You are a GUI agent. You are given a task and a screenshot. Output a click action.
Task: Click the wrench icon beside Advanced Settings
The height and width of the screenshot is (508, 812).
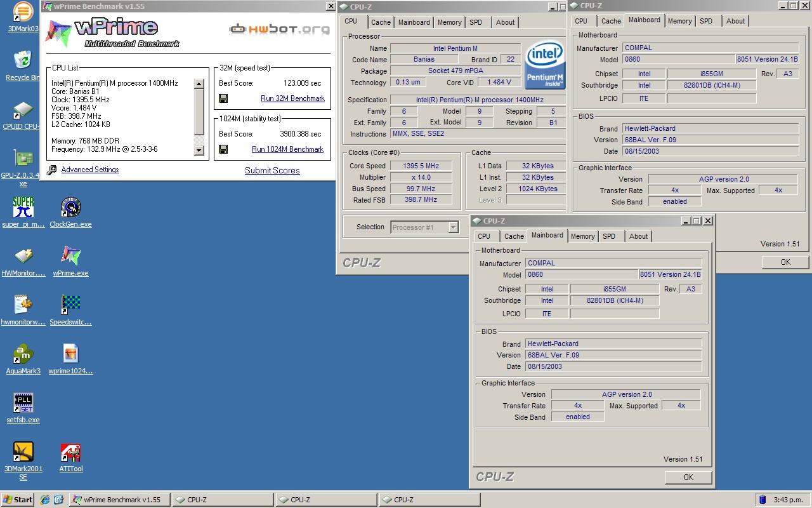pyautogui.click(x=51, y=170)
